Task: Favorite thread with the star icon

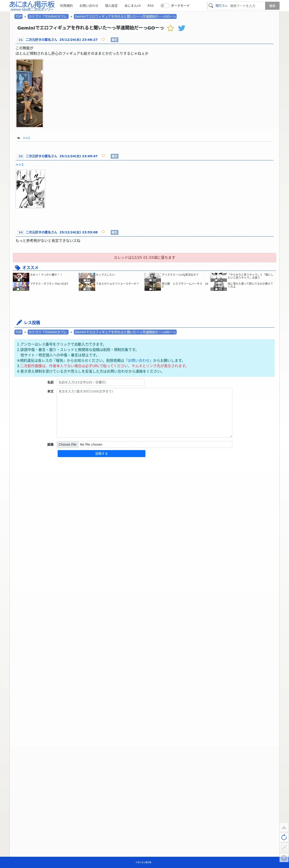Action: click(x=170, y=28)
